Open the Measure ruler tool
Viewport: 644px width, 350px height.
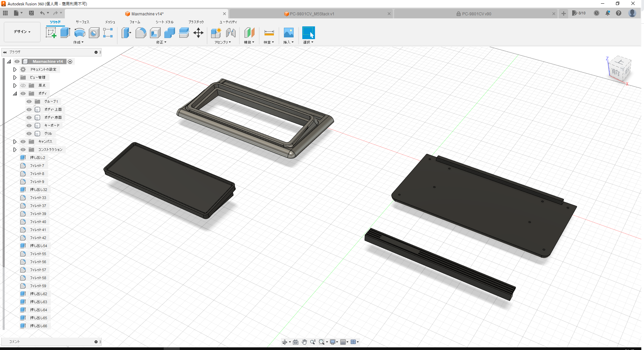pos(269,33)
